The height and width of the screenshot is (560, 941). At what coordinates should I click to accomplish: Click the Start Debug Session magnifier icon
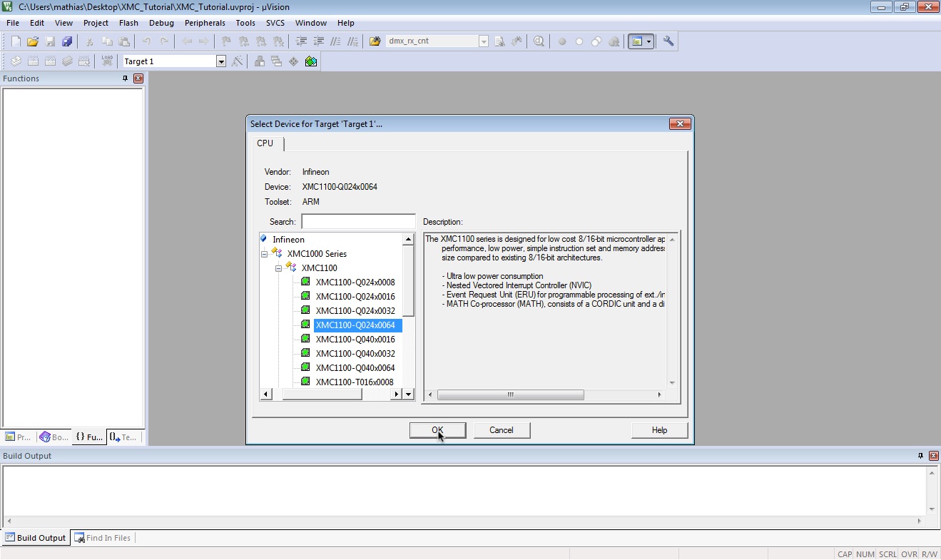539,41
